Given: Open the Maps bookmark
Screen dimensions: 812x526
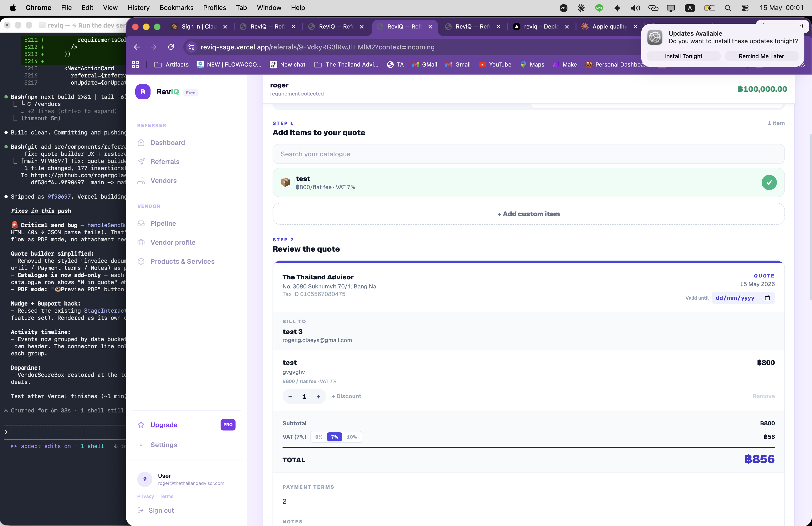Looking at the screenshot, I should (532, 65).
